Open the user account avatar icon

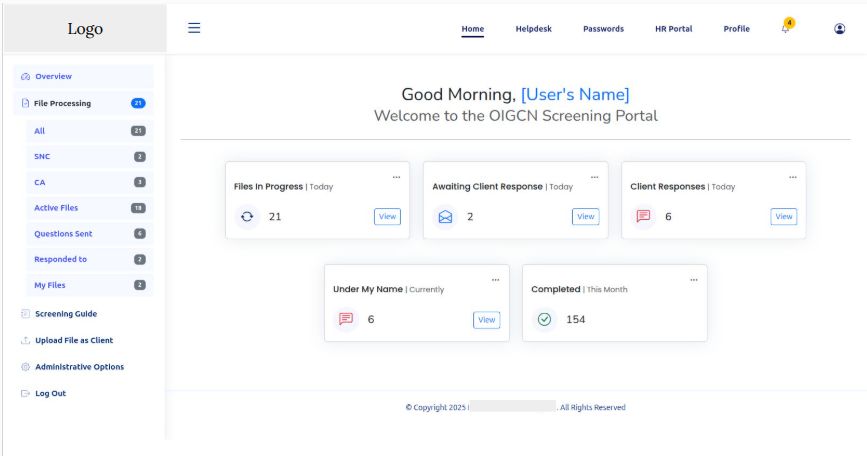(839, 29)
